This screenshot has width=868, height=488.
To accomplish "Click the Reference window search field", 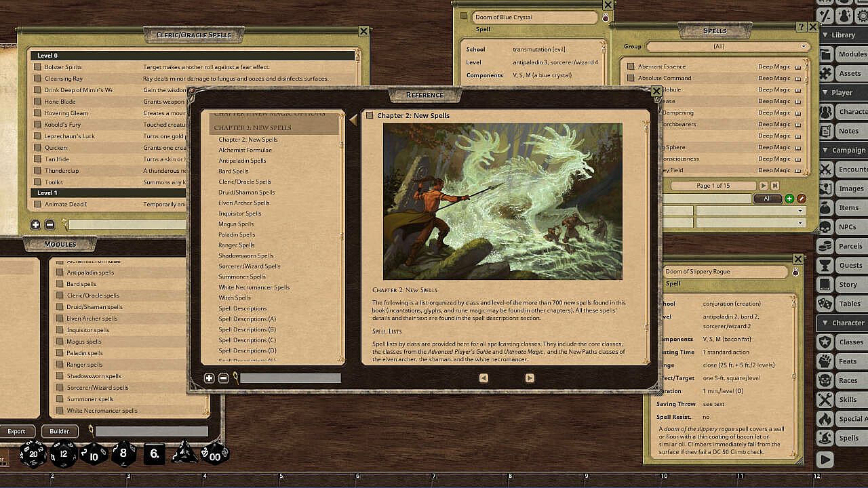I will coord(290,378).
